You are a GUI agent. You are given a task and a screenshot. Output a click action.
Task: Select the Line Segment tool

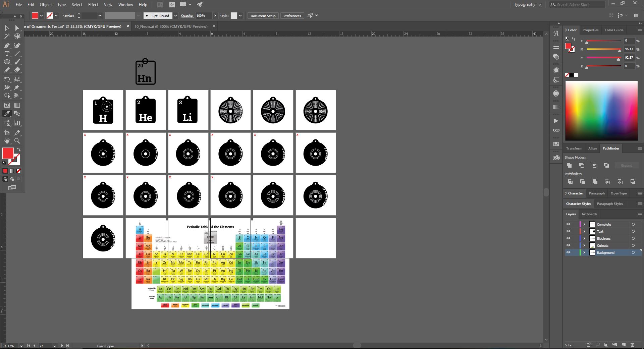click(17, 54)
